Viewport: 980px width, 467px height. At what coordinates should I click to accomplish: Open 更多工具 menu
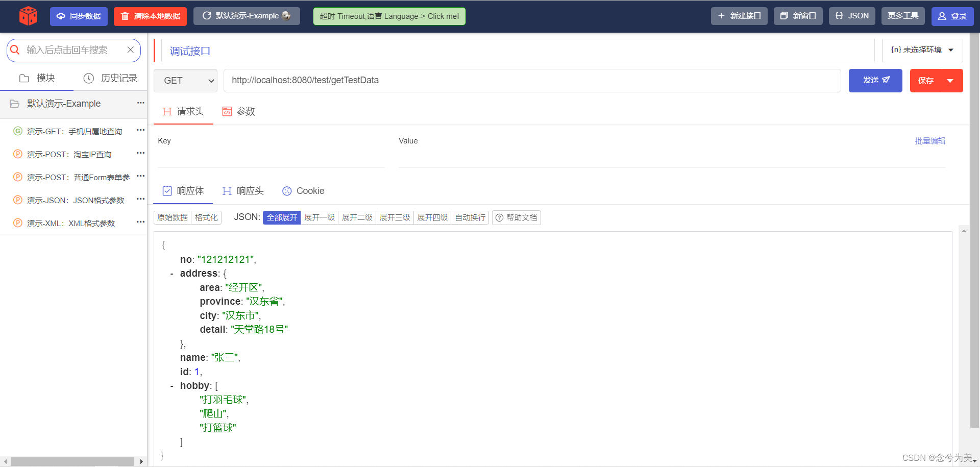903,16
